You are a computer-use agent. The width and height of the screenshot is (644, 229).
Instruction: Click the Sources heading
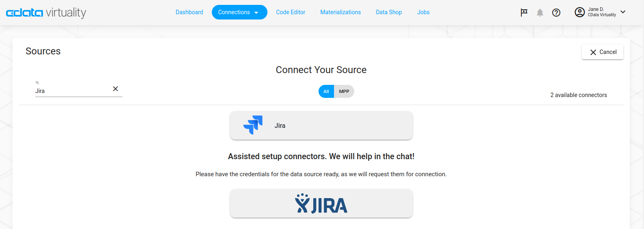43,51
